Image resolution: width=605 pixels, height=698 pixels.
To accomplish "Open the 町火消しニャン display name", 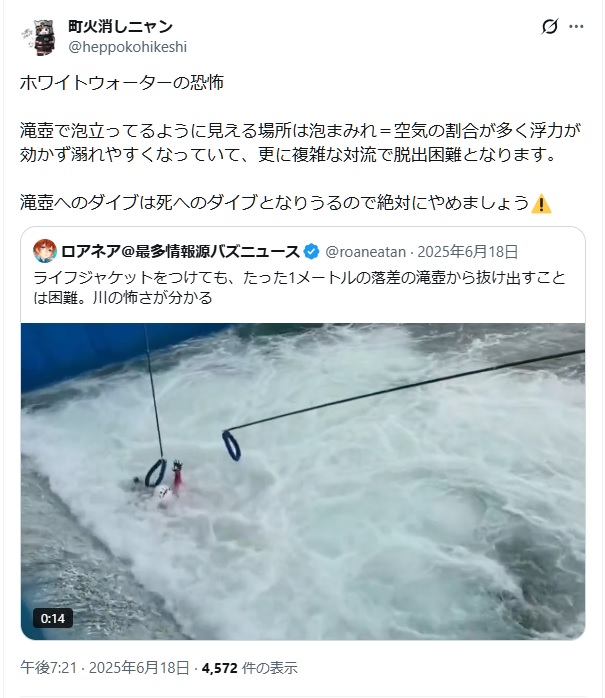I will coord(120,27).
